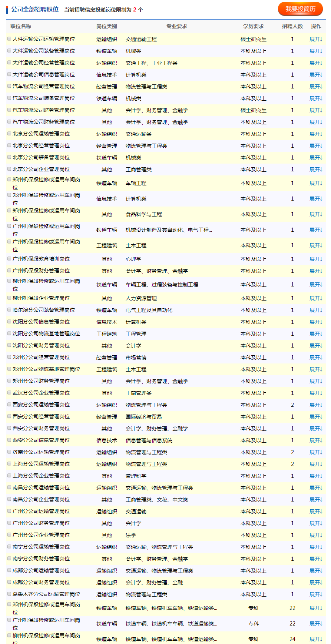Expand the 广州分公司企业管理岗位 law position

[316, 535]
